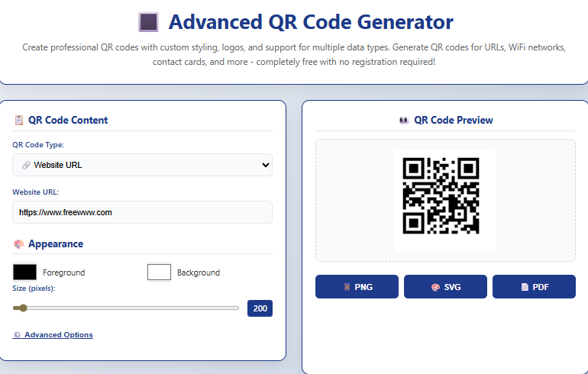Viewport: 588px width, 374px height.
Task: Download the QR code as PNG
Action: tap(357, 287)
